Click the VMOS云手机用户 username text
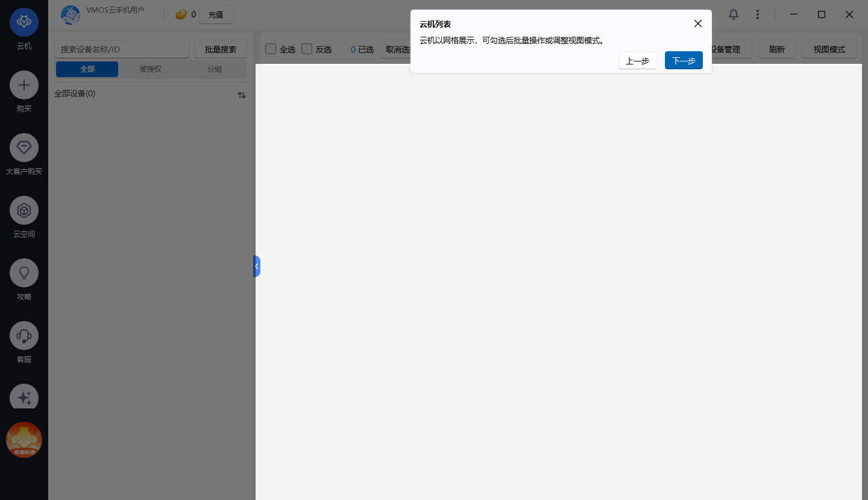The width and height of the screenshot is (868, 500). click(x=115, y=10)
